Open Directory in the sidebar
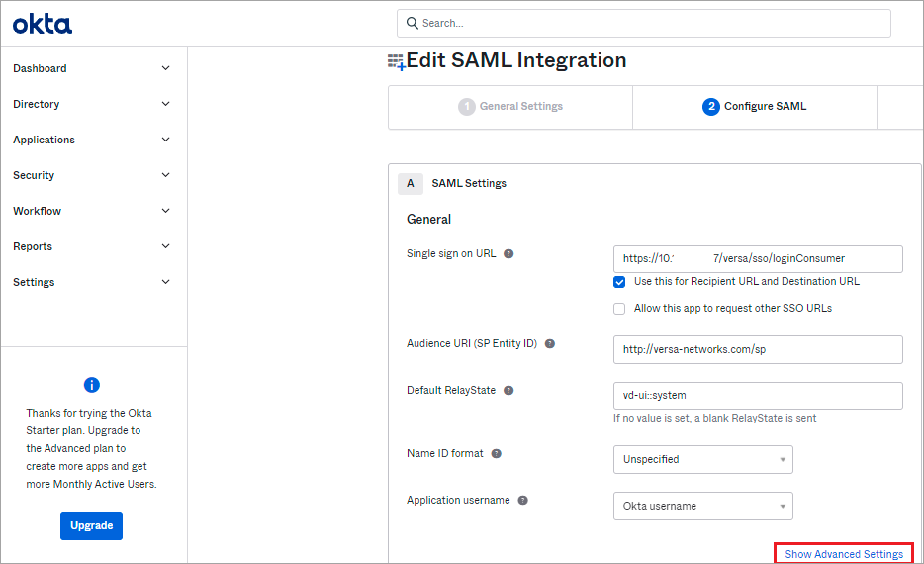 [37, 104]
